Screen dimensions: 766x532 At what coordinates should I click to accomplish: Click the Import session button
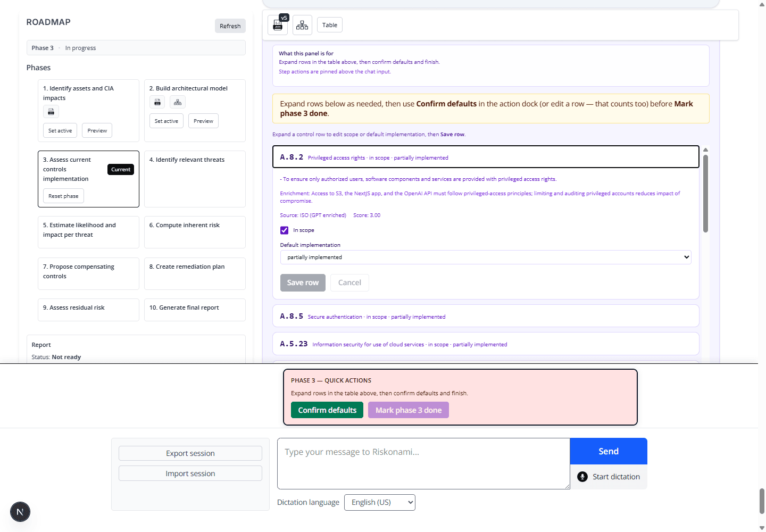pyautogui.click(x=190, y=473)
